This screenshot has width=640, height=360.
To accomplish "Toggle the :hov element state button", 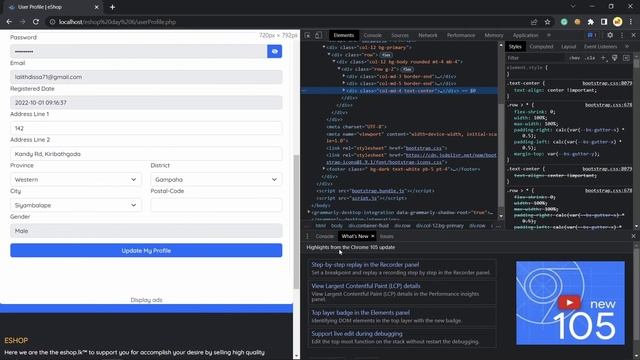I will 574,58.
